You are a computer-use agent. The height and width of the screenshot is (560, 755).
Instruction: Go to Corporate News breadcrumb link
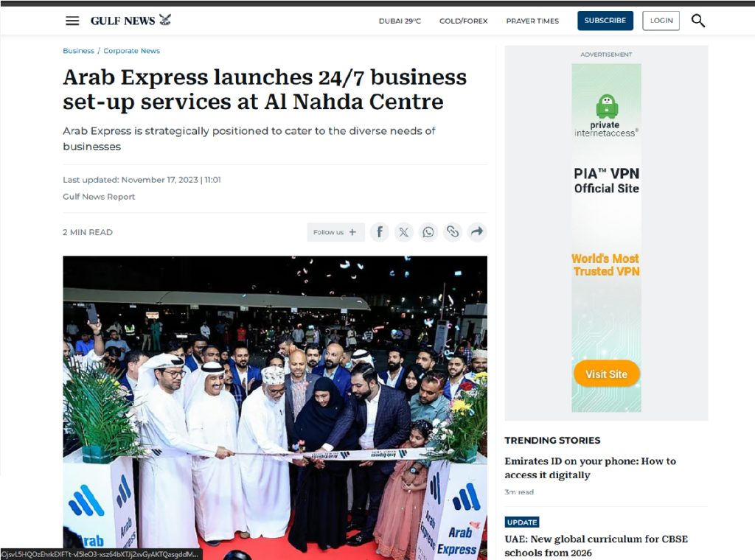point(131,51)
